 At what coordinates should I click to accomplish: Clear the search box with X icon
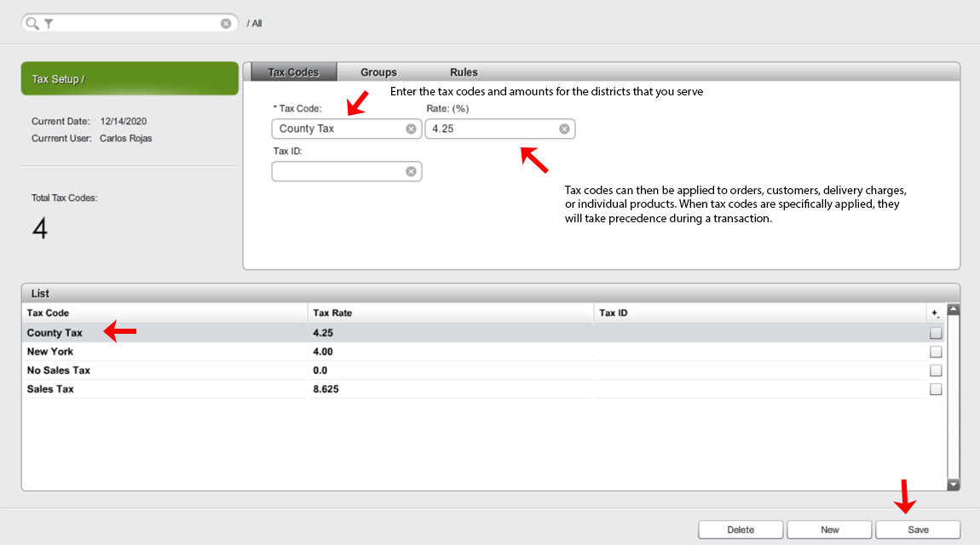coord(226,24)
